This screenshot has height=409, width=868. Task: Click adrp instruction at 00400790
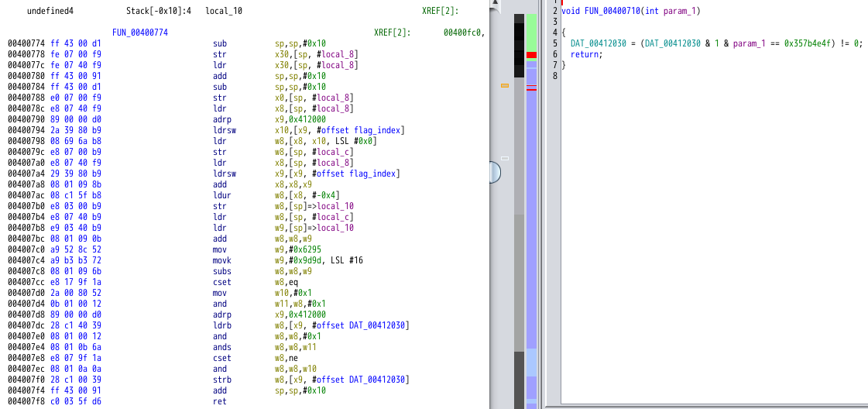(222, 119)
